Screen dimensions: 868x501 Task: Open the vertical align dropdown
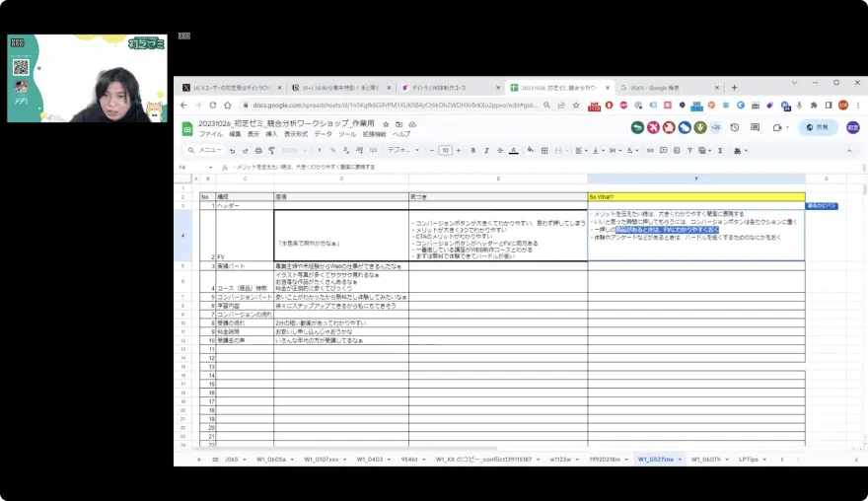coord(598,151)
